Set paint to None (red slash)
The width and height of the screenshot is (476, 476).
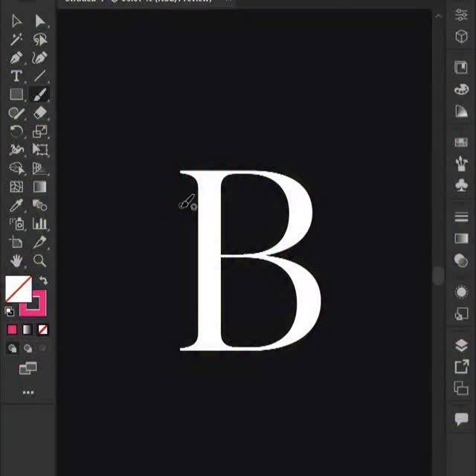[43, 329]
